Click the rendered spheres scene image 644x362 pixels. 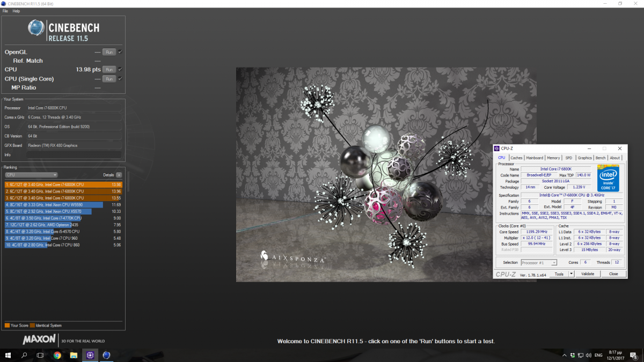(x=386, y=174)
